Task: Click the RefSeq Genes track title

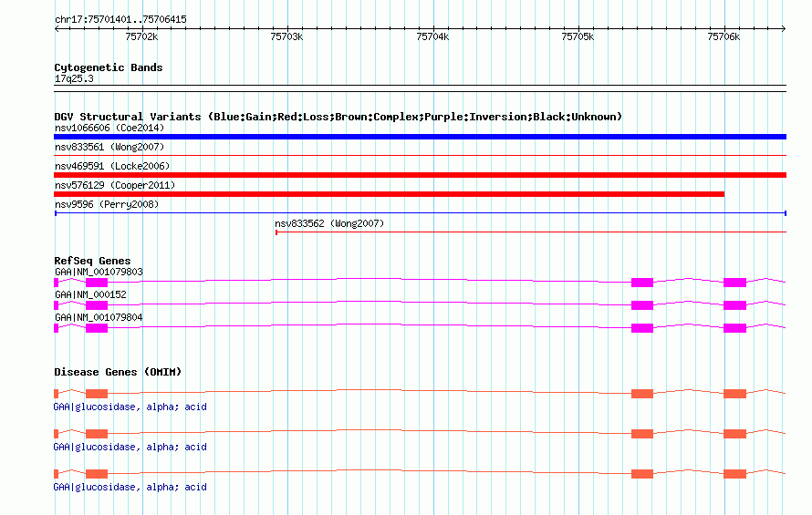Action: click(x=92, y=261)
